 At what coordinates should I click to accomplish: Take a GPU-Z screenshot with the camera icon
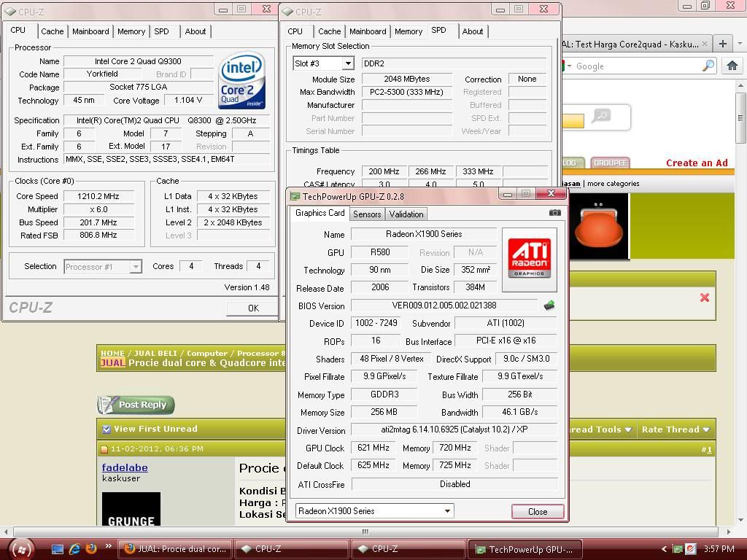tap(555, 213)
